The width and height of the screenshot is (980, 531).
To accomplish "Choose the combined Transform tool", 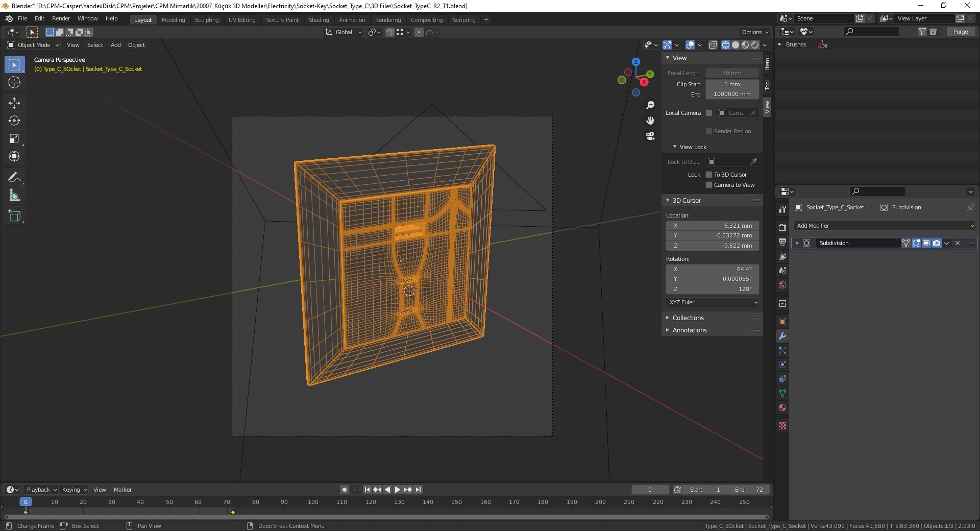I will (x=14, y=157).
